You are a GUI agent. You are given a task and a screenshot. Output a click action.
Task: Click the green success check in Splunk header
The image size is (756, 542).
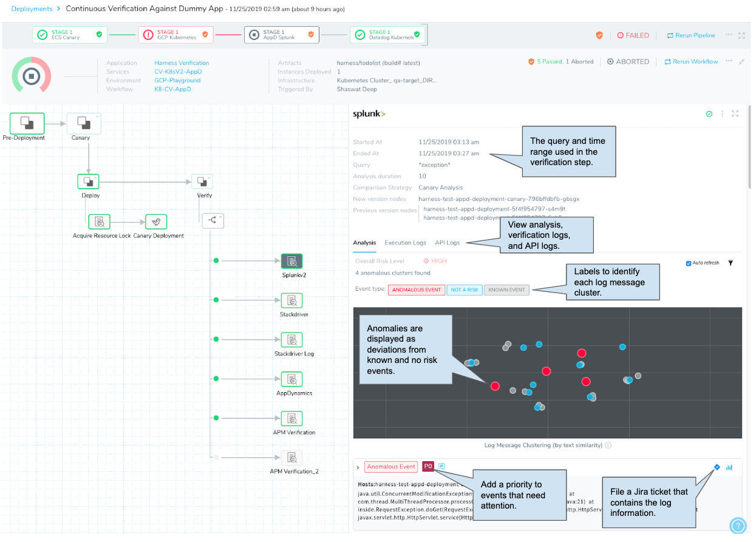coord(709,113)
